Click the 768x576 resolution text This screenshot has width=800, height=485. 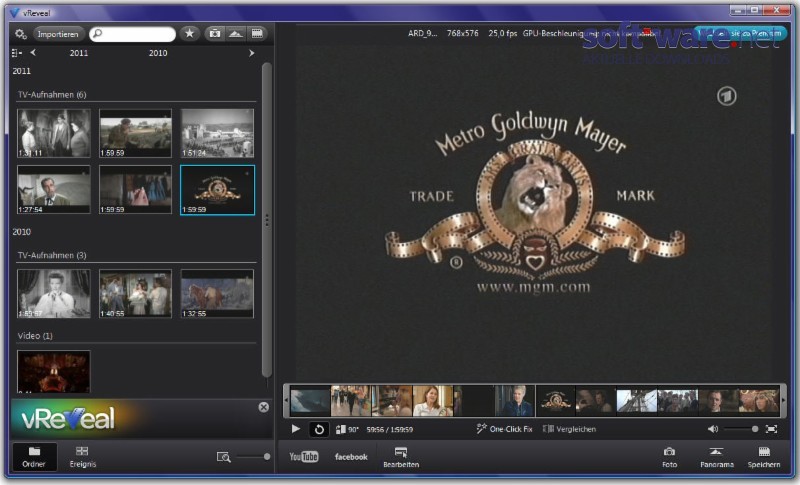462,33
